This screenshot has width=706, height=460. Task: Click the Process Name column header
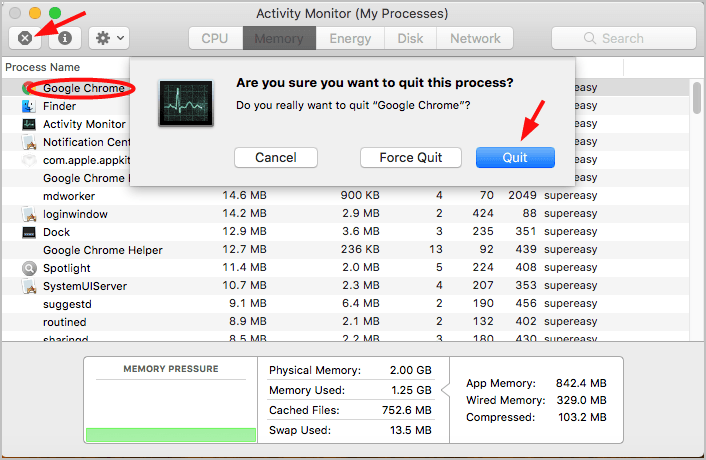(43, 67)
